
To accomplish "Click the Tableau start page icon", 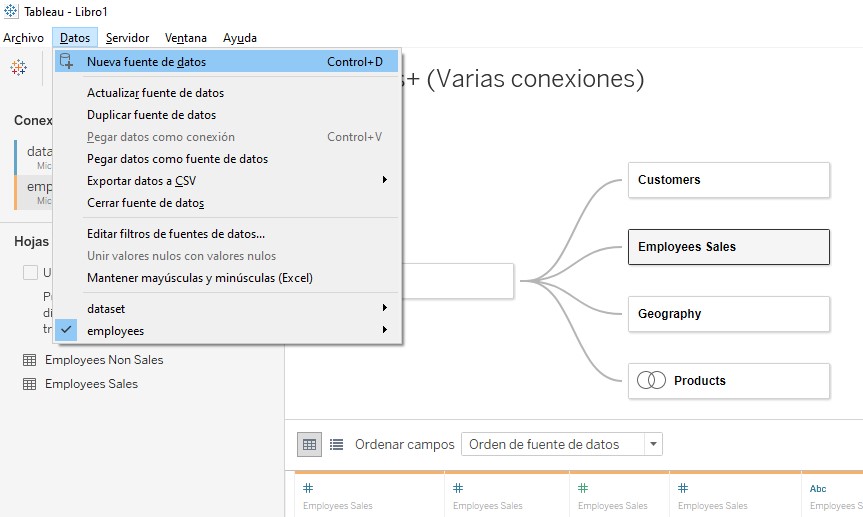I will click(x=18, y=68).
